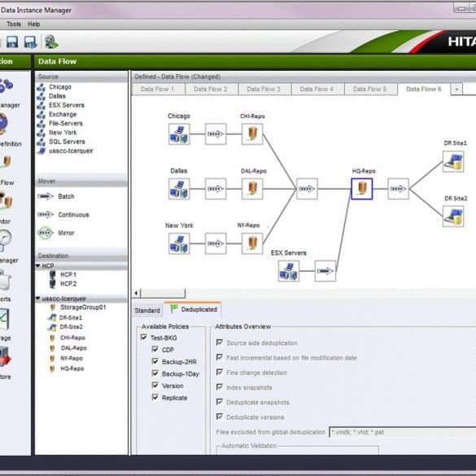Toggle the Test-BKG policy checkbox
476x476 pixels.
[x=144, y=337]
